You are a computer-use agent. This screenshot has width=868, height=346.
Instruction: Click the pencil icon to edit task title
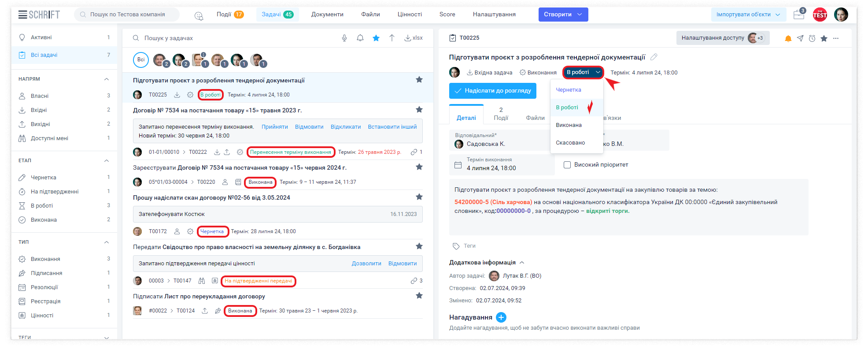pos(654,57)
